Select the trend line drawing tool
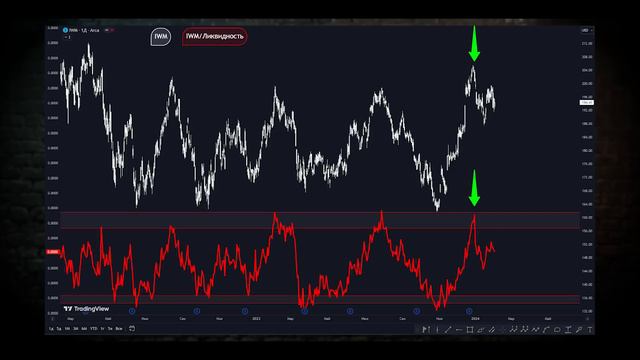 (448, 329)
